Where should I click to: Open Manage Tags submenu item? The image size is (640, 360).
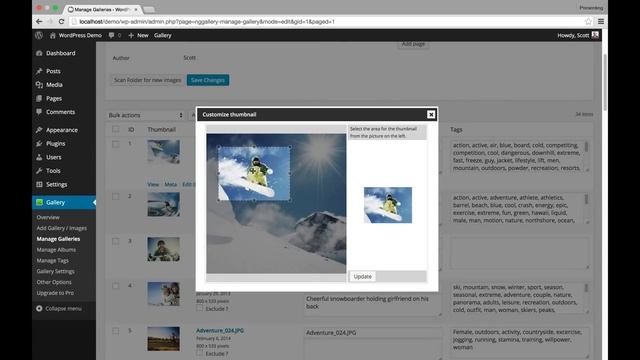point(53,260)
